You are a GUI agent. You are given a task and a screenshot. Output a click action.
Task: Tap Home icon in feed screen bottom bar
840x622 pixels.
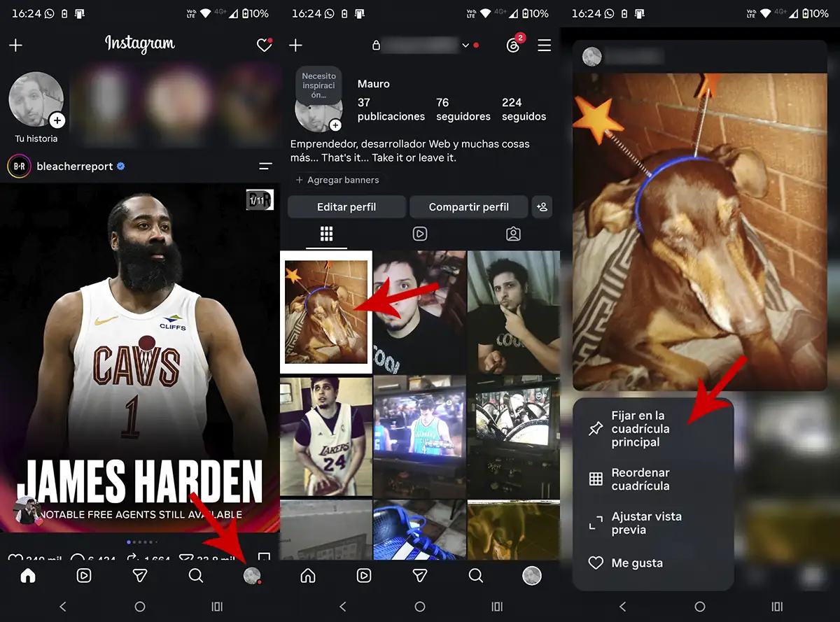click(28, 576)
